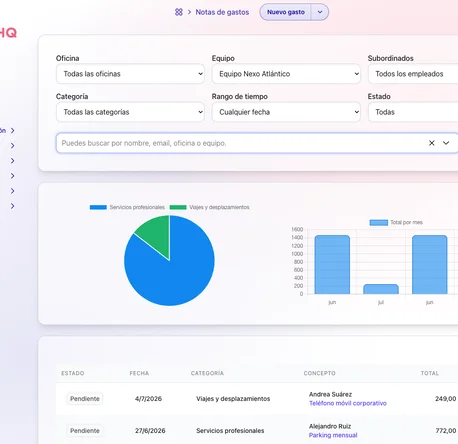Viewport: 458px width, 444px height.
Task: Sort by TOTAL column header
Action: click(430, 373)
